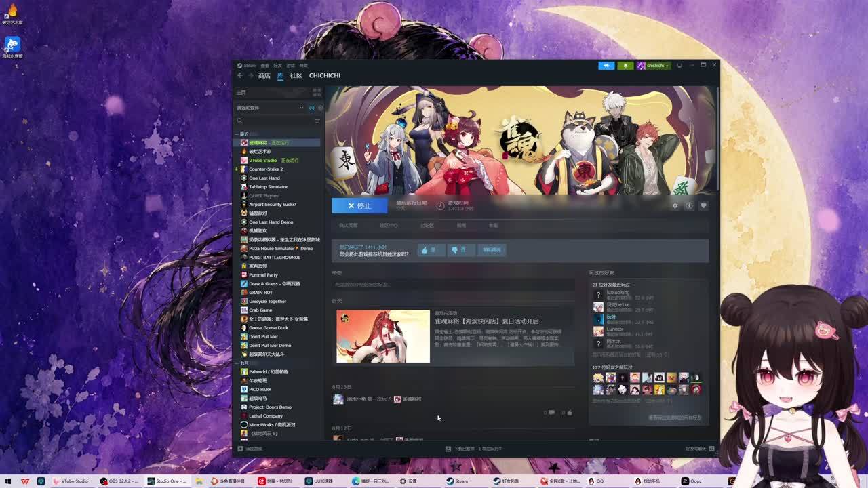Open the CHICHICHI profile tab

click(x=325, y=75)
